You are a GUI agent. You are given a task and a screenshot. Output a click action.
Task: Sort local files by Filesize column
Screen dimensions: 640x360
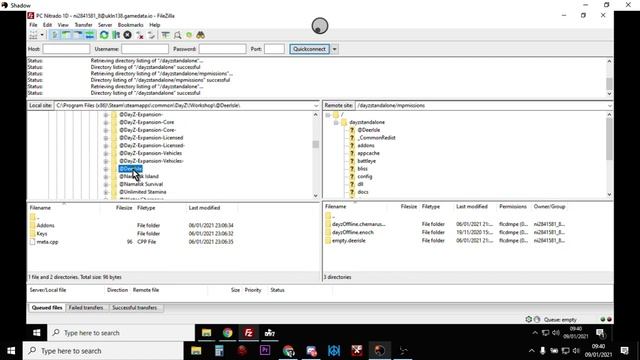[124, 208]
